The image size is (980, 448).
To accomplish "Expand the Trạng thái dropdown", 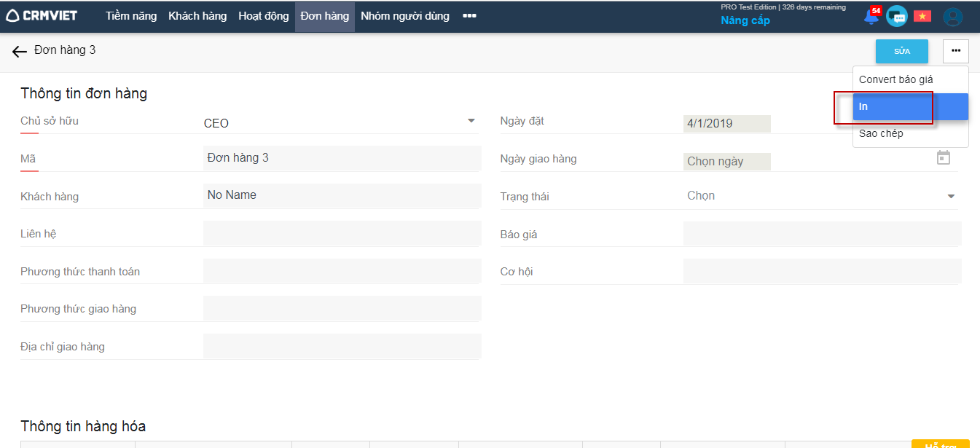I will coord(951,196).
